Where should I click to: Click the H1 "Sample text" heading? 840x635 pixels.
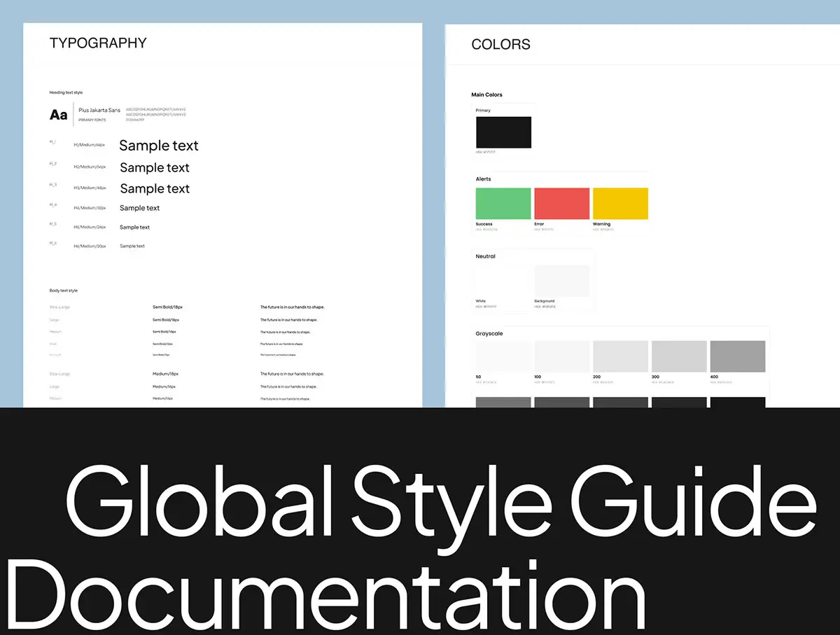pyautogui.click(x=159, y=146)
